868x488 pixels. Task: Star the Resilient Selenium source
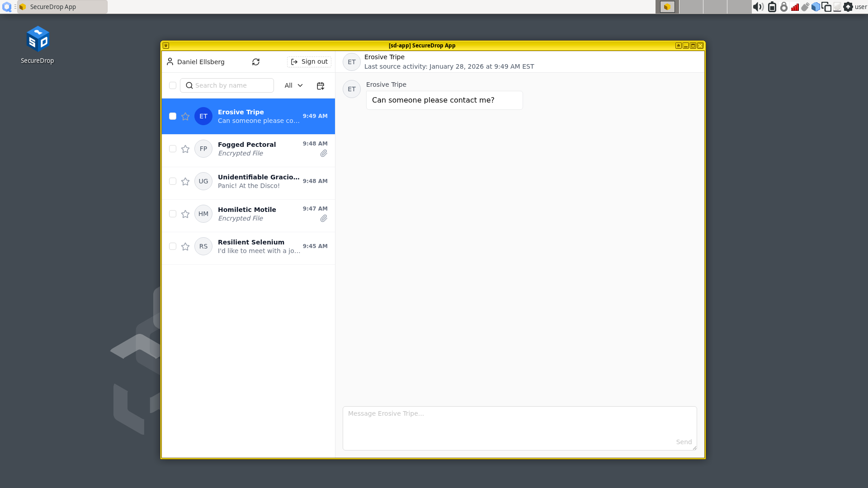(185, 247)
